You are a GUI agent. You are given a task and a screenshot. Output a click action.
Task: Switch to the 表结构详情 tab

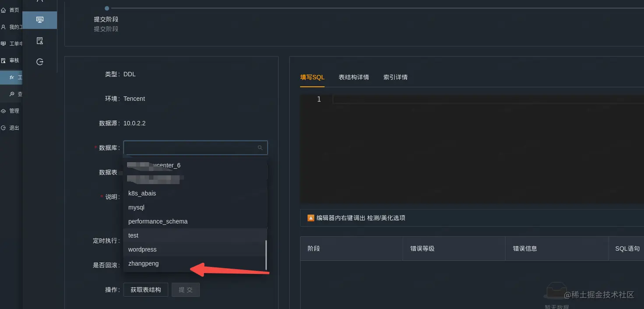tap(354, 77)
